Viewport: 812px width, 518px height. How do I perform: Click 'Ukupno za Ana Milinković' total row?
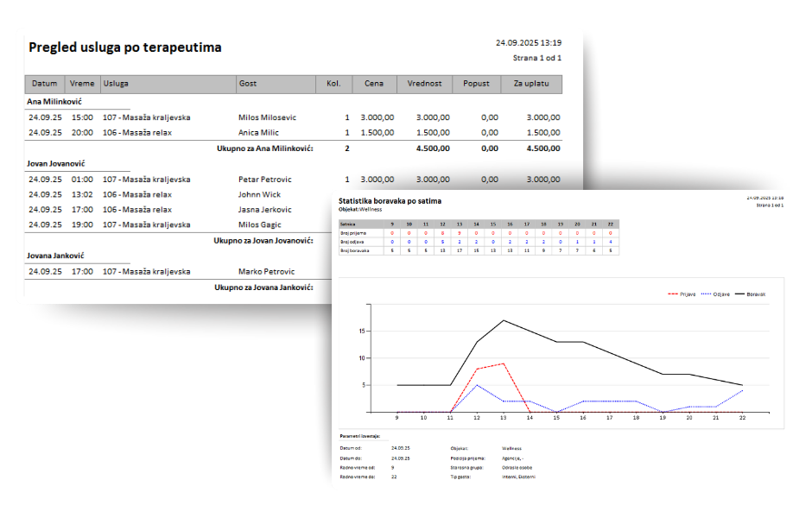[x=264, y=148]
